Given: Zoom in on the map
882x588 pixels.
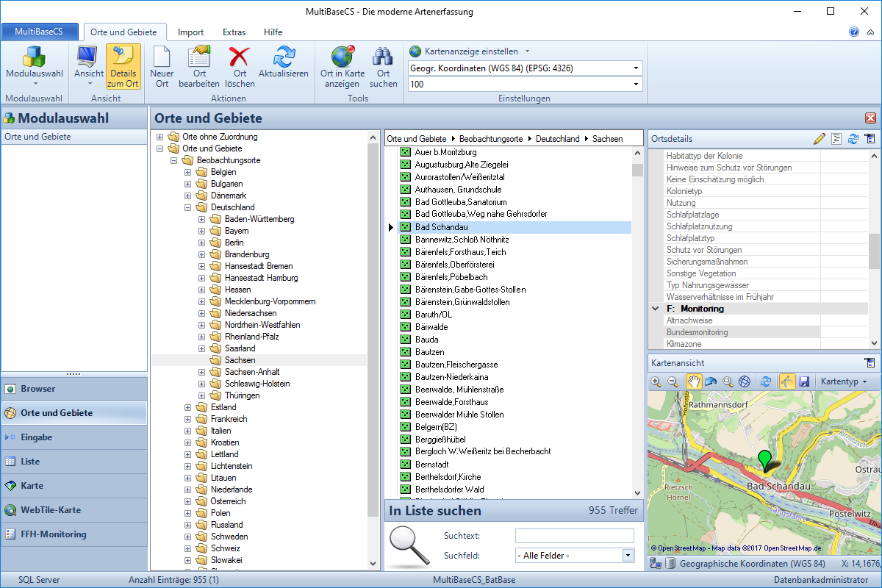Looking at the screenshot, I should point(656,381).
